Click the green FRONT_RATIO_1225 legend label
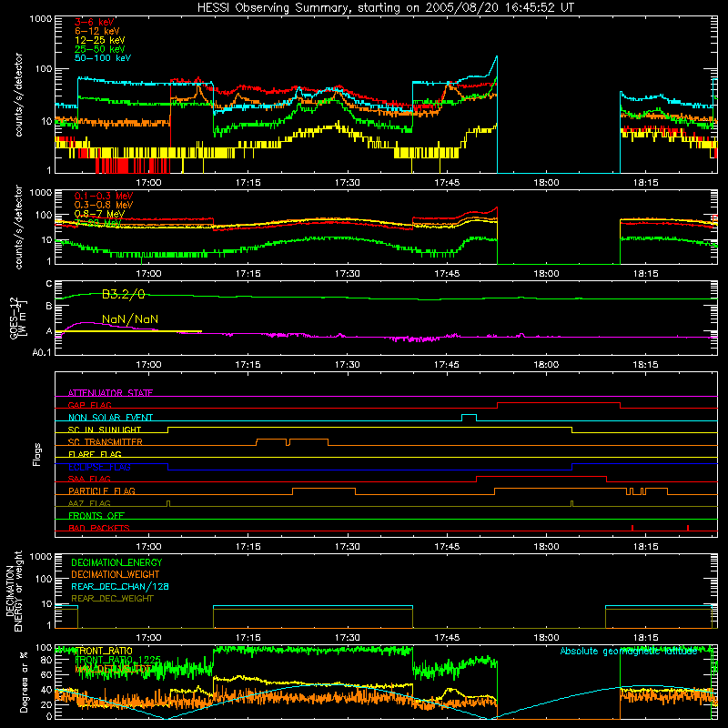728x728 pixels. click(x=117, y=660)
